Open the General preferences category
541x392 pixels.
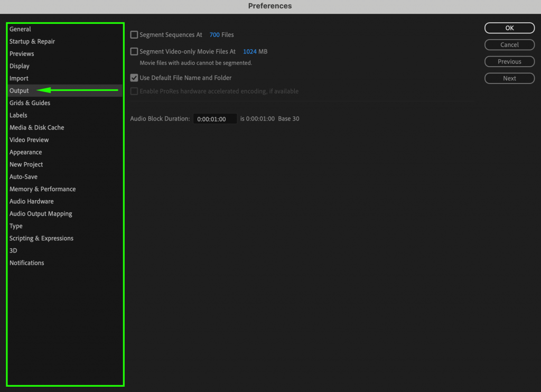20,29
